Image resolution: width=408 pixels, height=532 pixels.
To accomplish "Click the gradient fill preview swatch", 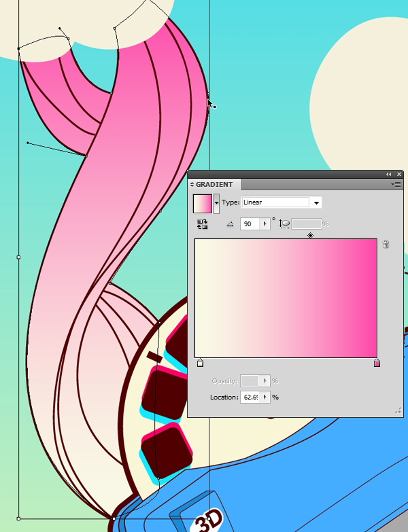I will click(x=203, y=204).
